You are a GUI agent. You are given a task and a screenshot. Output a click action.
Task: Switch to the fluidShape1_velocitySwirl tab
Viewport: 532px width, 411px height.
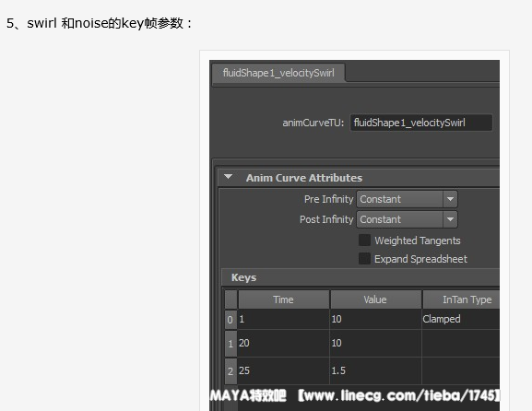(278, 73)
